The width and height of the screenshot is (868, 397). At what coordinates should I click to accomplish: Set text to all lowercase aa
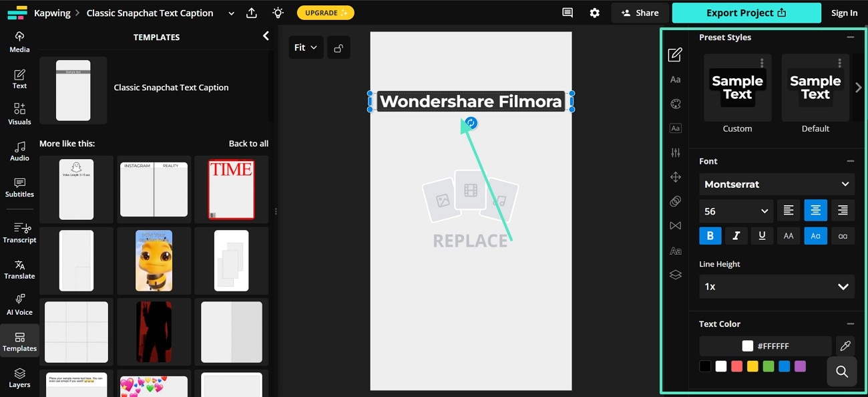tap(843, 235)
